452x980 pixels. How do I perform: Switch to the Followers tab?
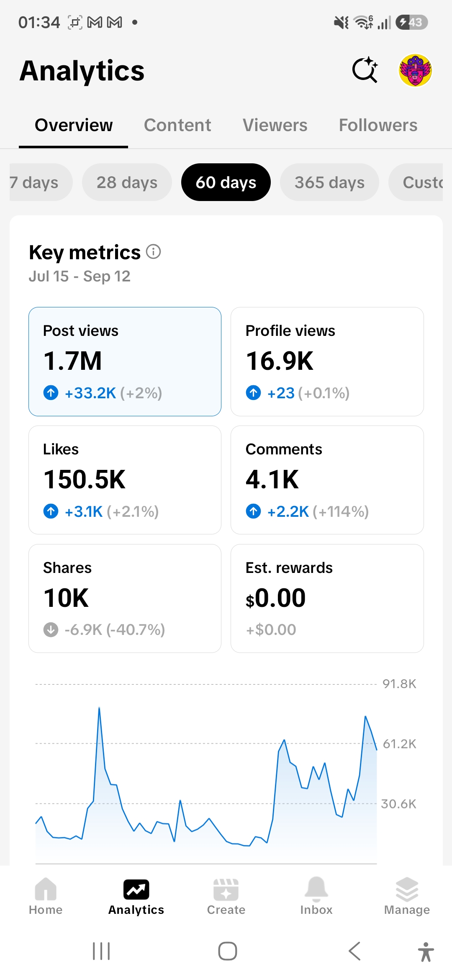pos(378,125)
